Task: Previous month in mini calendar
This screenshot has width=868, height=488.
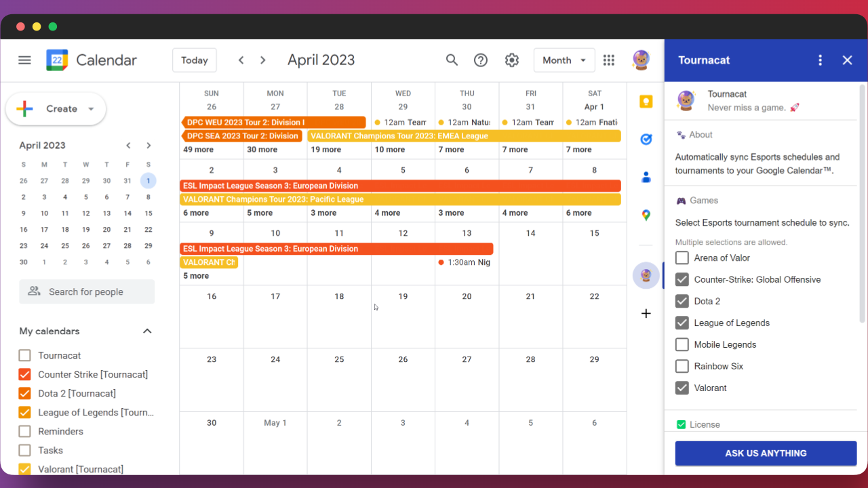Action: tap(128, 146)
